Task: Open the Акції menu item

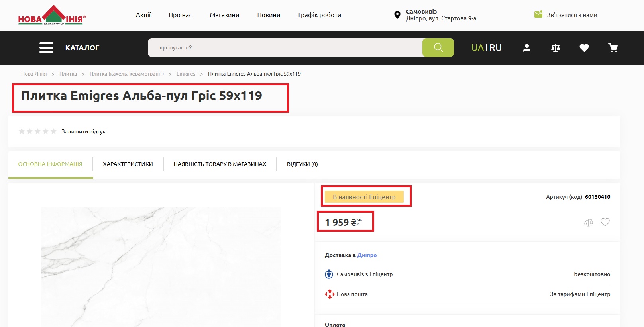Action: (x=143, y=15)
